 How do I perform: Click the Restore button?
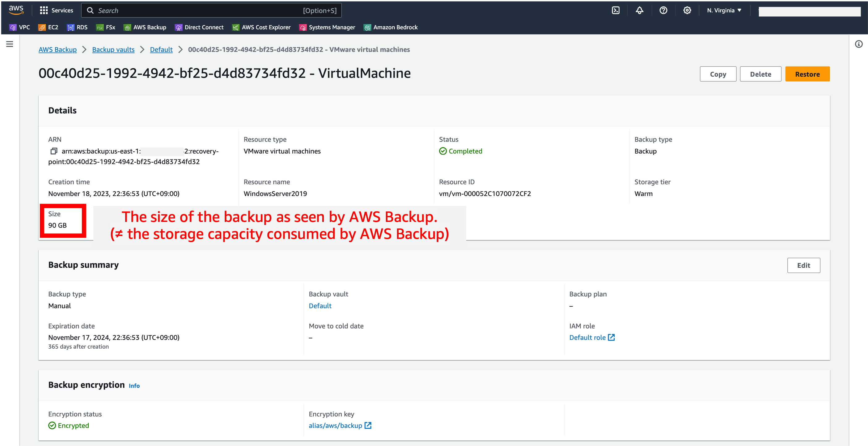click(x=807, y=74)
